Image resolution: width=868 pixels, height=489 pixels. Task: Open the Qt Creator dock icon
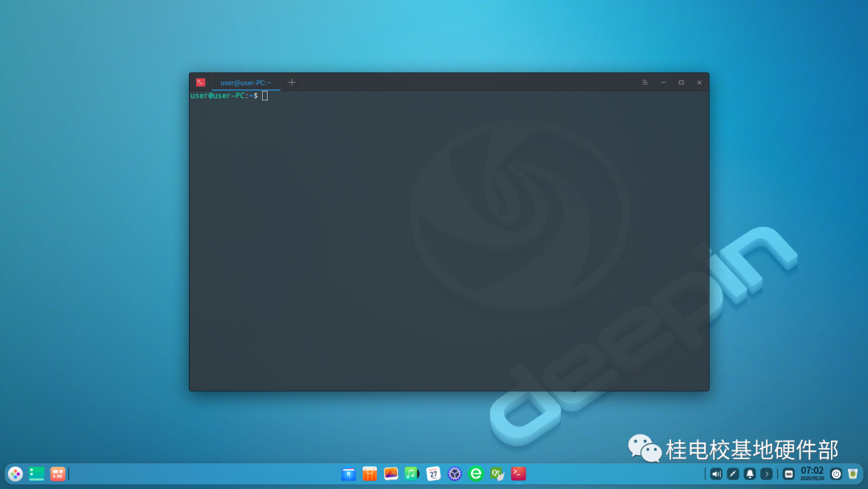click(497, 474)
